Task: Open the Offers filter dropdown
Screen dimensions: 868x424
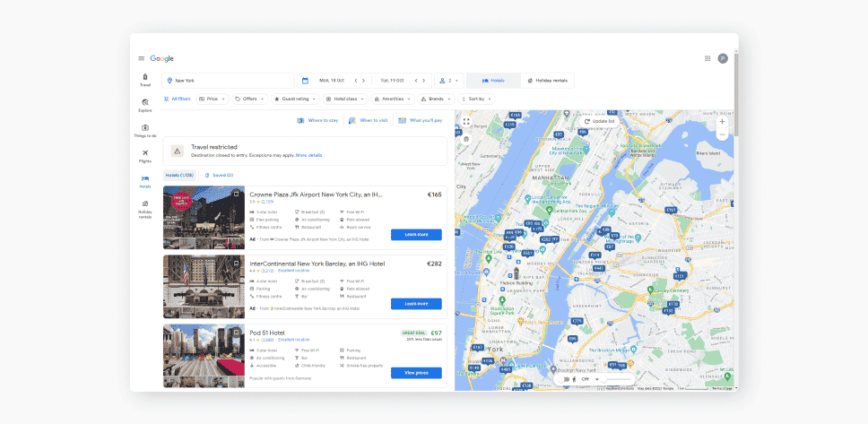Action: [x=249, y=100]
